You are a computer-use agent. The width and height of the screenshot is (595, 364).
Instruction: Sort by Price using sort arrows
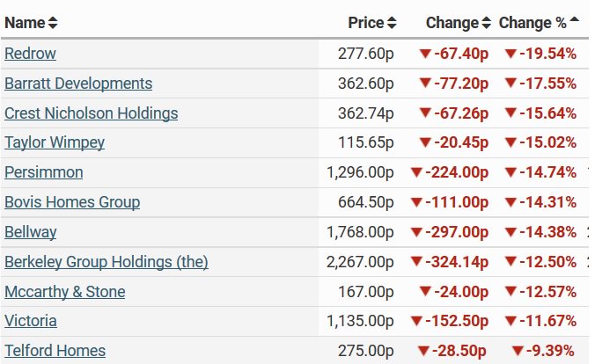coord(392,23)
